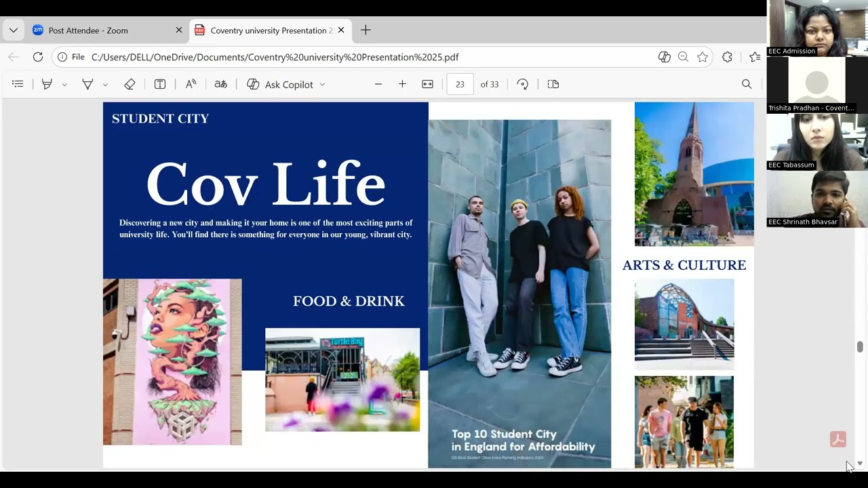Image resolution: width=868 pixels, height=488 pixels.
Task: Open the Favorites list icon
Action: click(755, 57)
